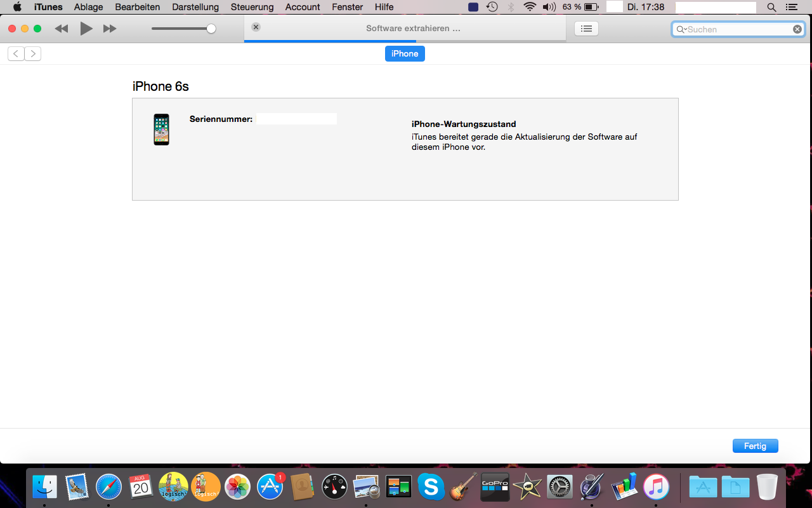Open the orange-background logisch app in Dock
This screenshot has width=812, height=508.
(x=206, y=486)
